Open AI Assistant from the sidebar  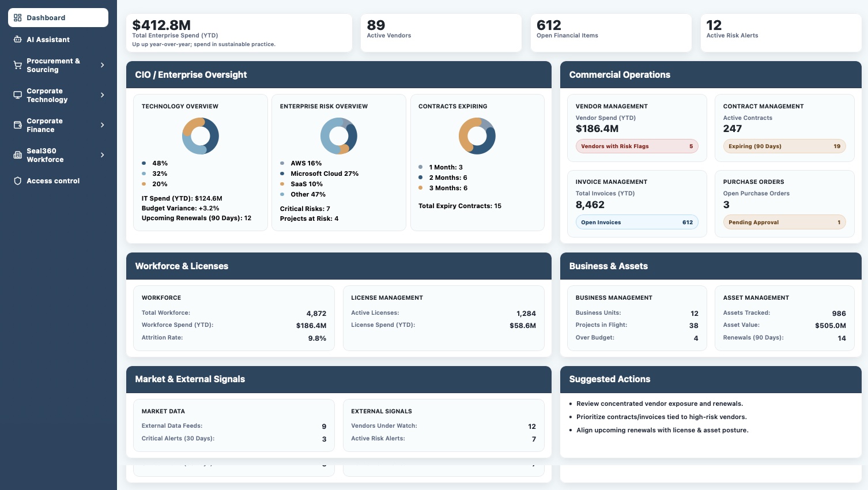[x=58, y=40]
